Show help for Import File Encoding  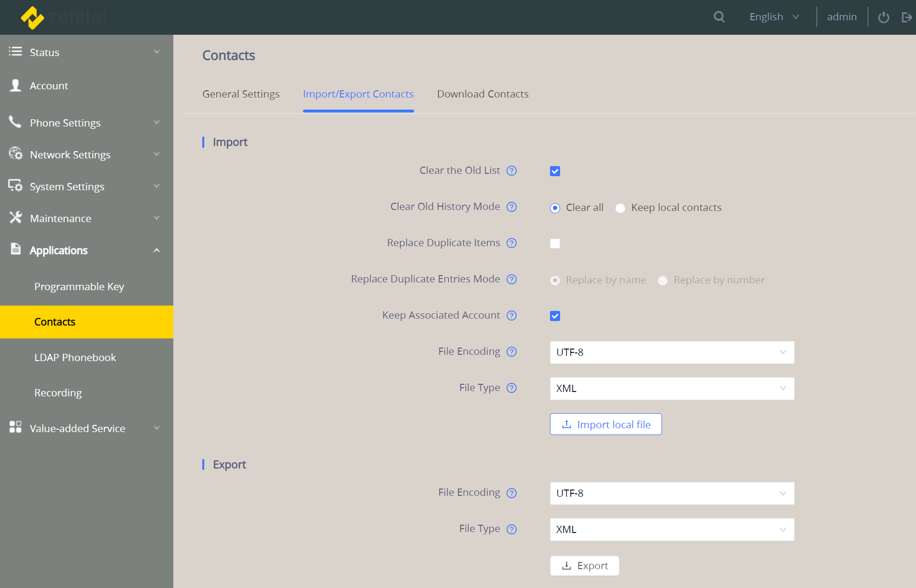[x=511, y=351]
